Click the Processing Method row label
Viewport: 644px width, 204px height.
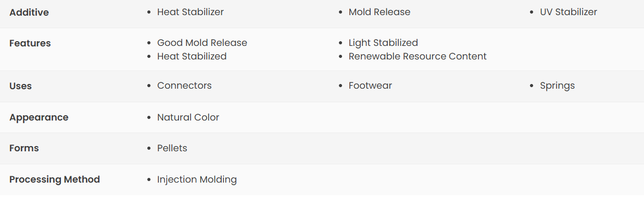tap(55, 179)
